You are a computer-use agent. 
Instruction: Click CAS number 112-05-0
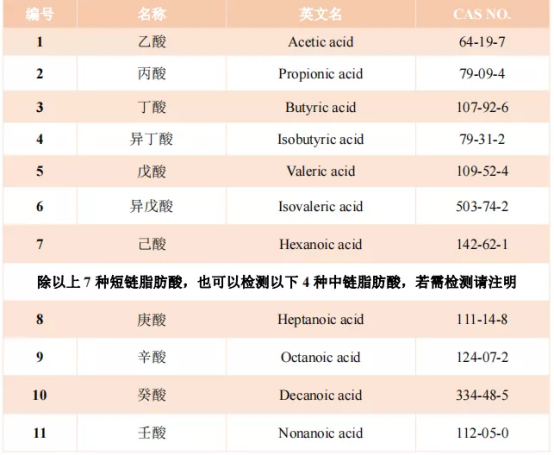[482, 433]
